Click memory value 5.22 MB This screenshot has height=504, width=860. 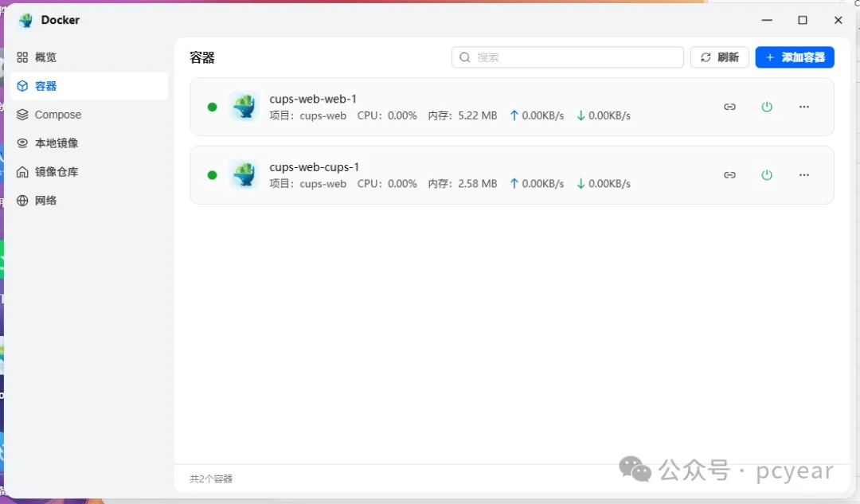click(x=478, y=115)
